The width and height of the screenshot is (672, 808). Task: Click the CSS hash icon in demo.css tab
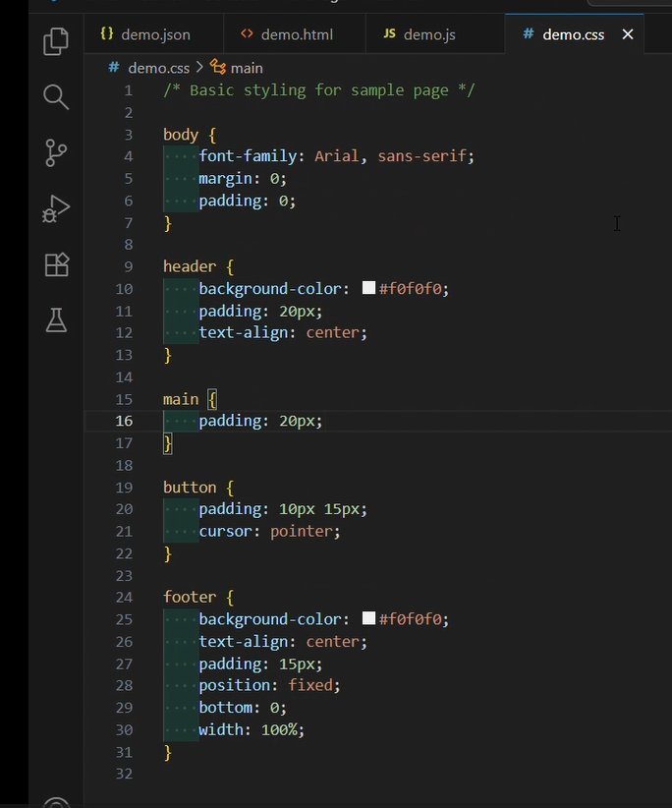pos(529,34)
